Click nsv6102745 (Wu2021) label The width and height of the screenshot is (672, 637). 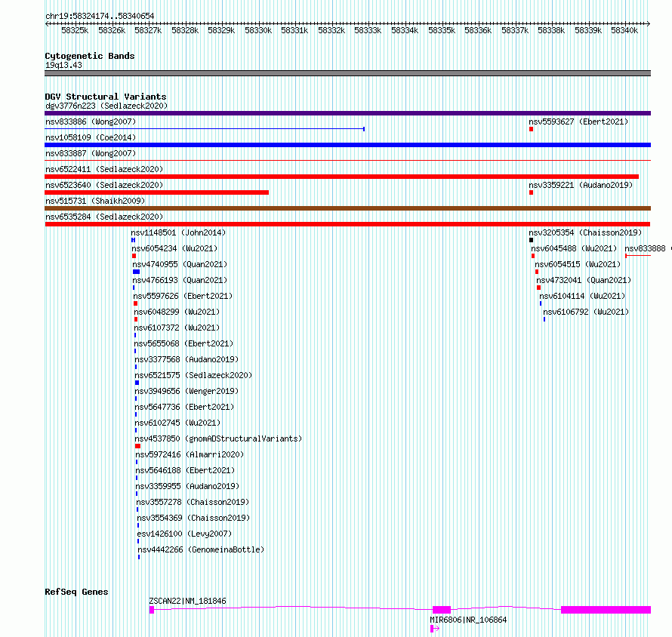point(178,423)
